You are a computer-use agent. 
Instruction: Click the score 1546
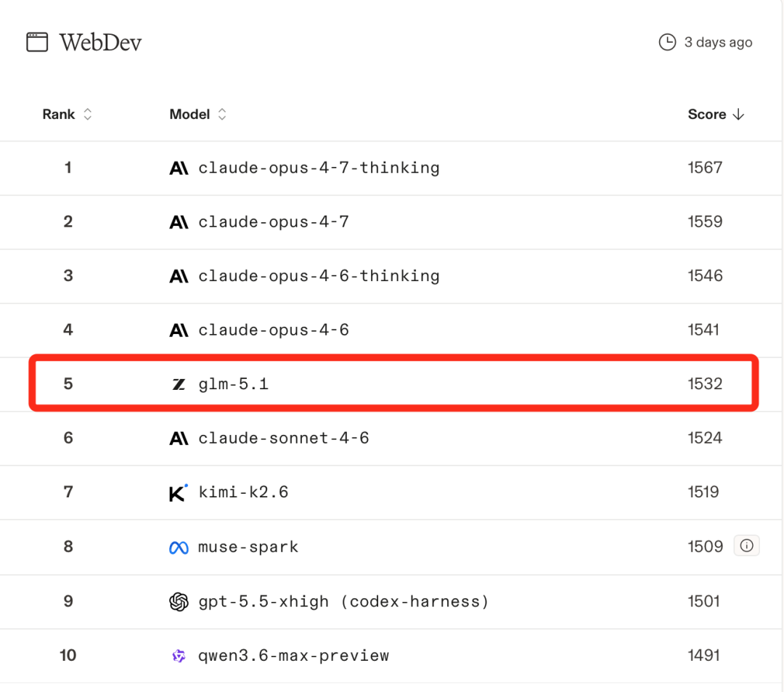(x=705, y=275)
